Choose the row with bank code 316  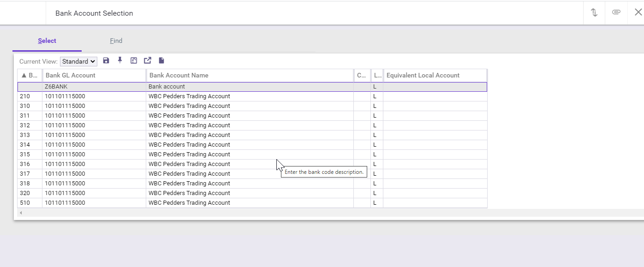point(252,164)
